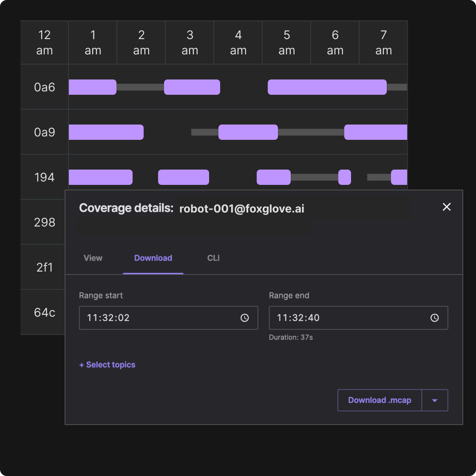Click the 0a9 coverage block near 4 am
476x476 pixels.
click(248, 132)
